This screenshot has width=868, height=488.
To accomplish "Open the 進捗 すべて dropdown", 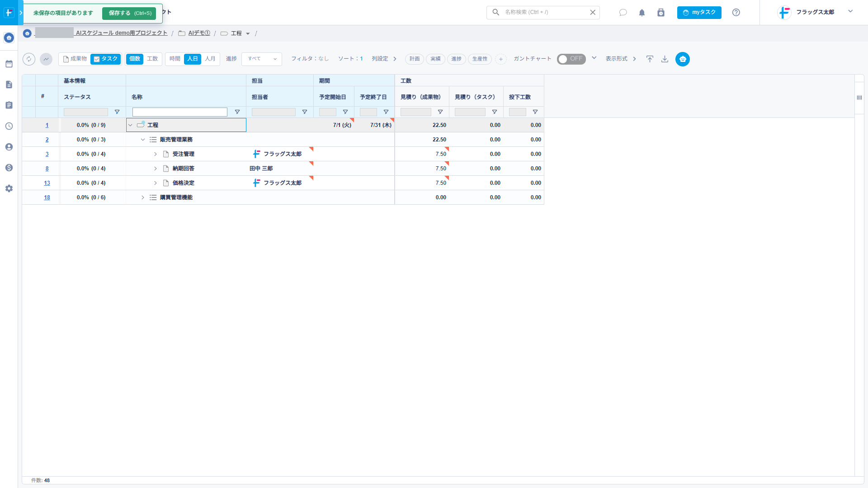I will (x=262, y=59).
